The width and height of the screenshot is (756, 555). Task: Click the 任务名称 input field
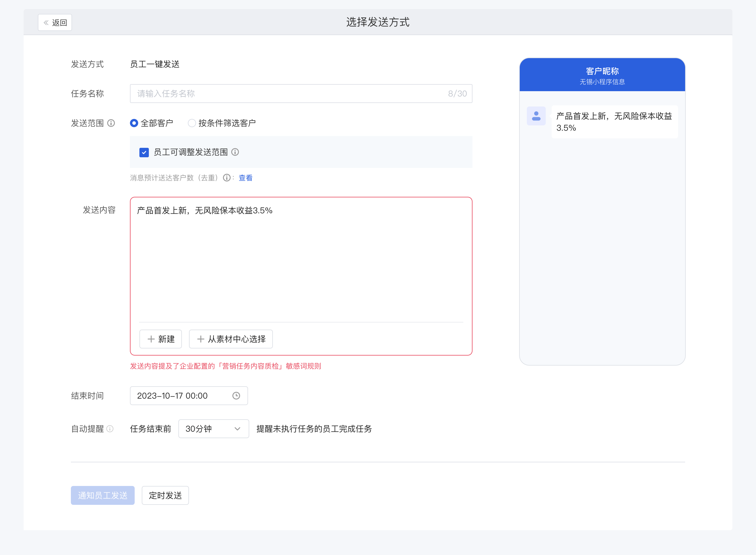click(301, 94)
